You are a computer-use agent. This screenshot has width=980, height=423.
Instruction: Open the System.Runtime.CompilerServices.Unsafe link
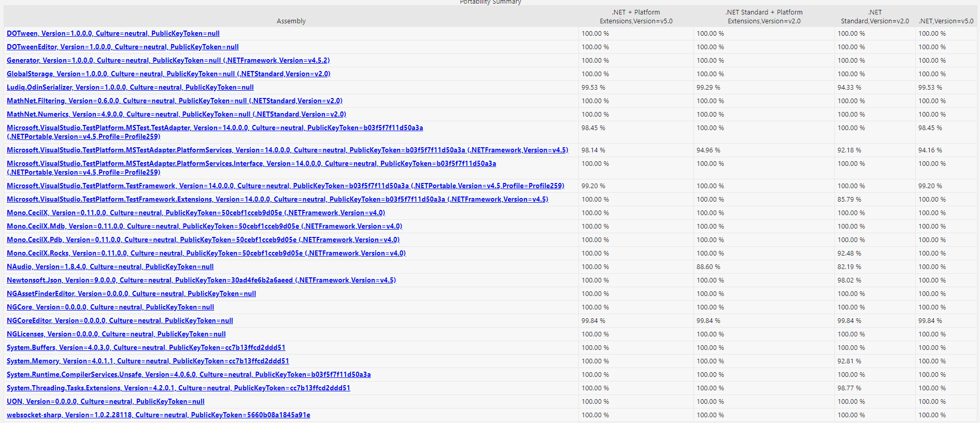189,375
